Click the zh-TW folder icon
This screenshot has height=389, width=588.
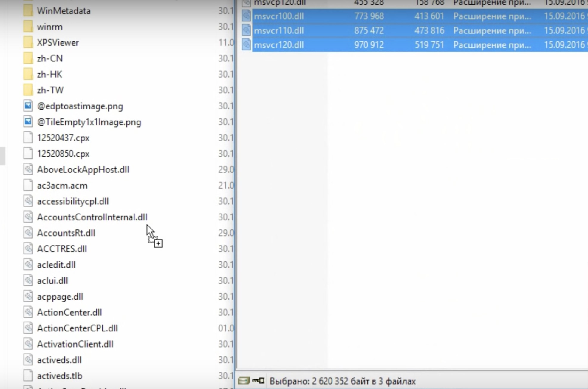pos(28,90)
